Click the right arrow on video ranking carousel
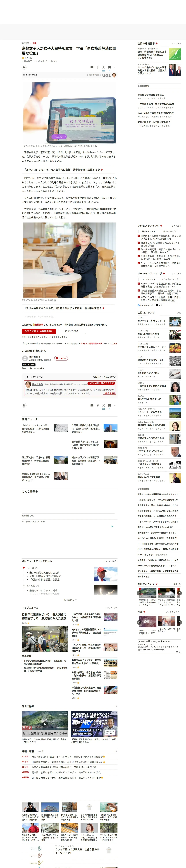 coord(180,593)
